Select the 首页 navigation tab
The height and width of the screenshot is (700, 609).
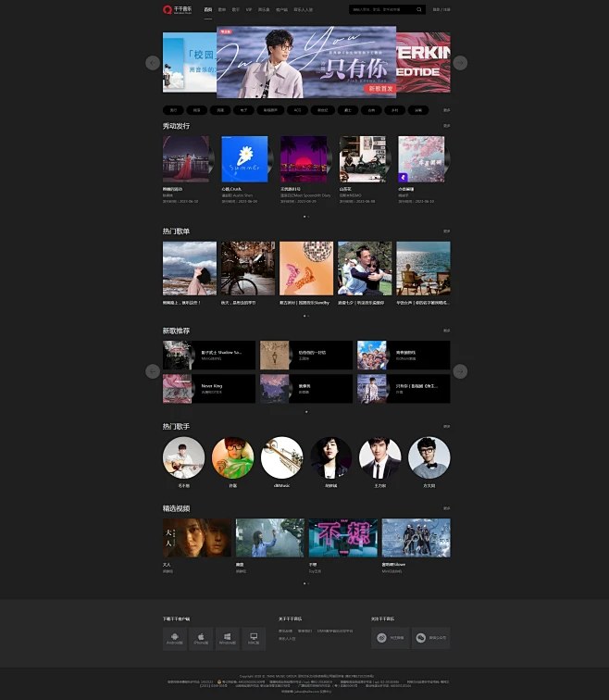pos(208,9)
